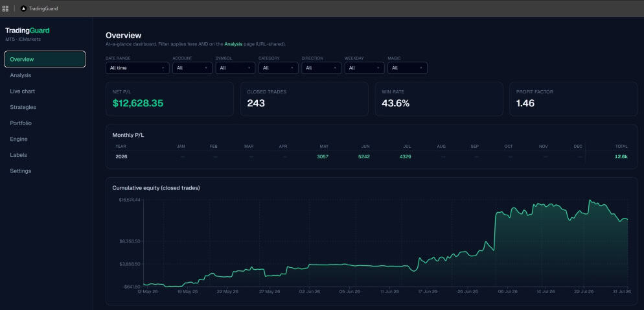The image size is (644, 310).
Task: Click the grid apps icon in title bar
Action: point(5,8)
